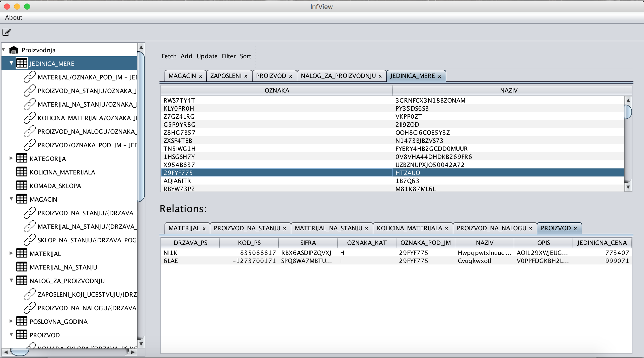Switch to the MAGACIN tab
The image size is (644, 358).
pos(182,76)
